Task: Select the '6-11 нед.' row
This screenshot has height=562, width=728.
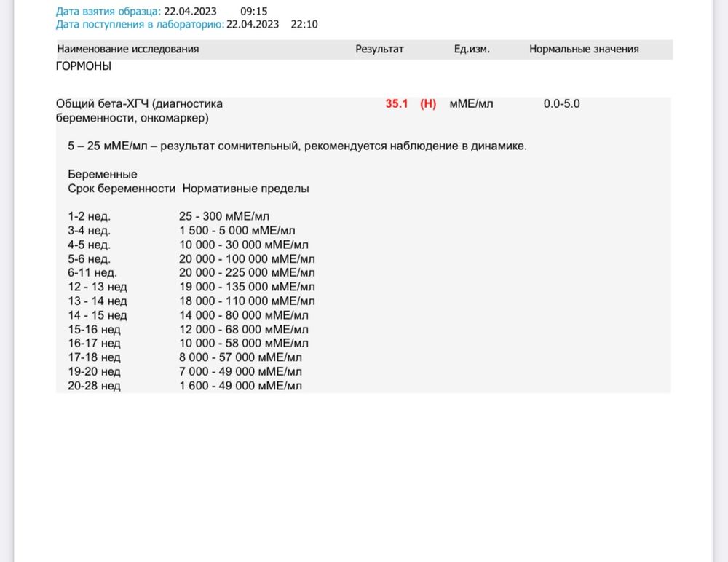Action: 191,273
